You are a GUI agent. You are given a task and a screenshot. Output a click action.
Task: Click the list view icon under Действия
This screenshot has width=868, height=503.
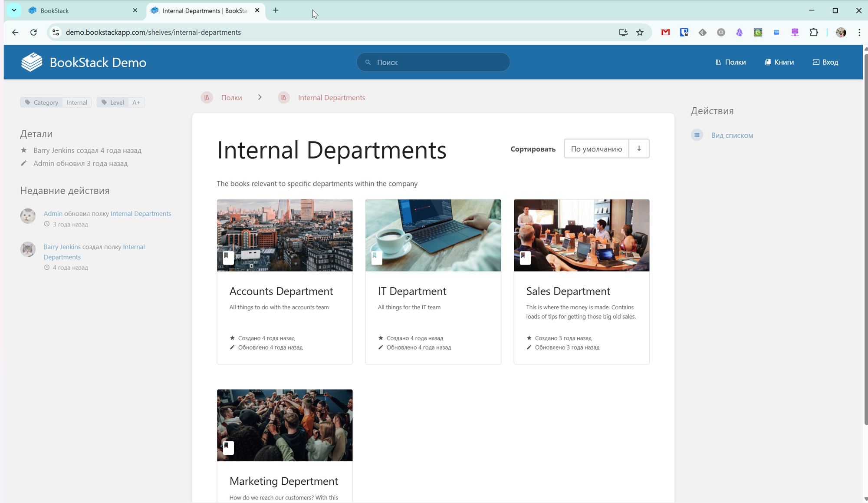[697, 135]
